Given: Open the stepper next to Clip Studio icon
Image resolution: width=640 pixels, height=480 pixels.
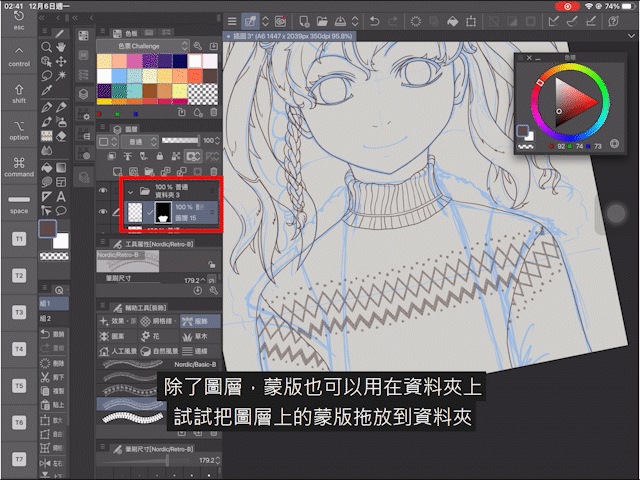Looking at the screenshot, I should coord(265,21).
